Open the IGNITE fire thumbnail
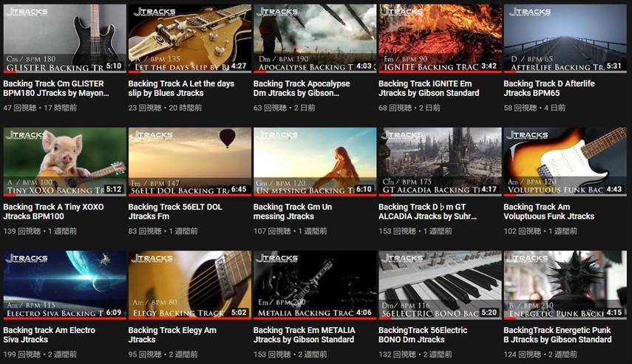This screenshot has height=364, width=632. point(440,38)
